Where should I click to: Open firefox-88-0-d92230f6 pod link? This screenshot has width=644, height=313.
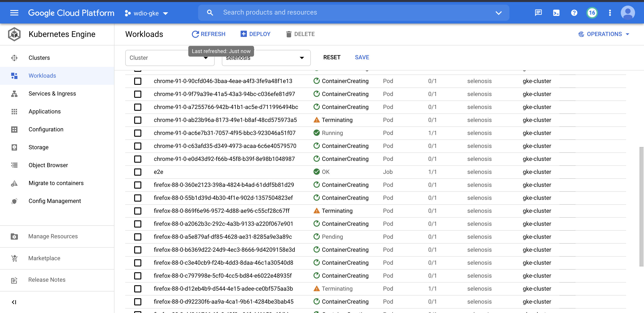pyautogui.click(x=224, y=302)
